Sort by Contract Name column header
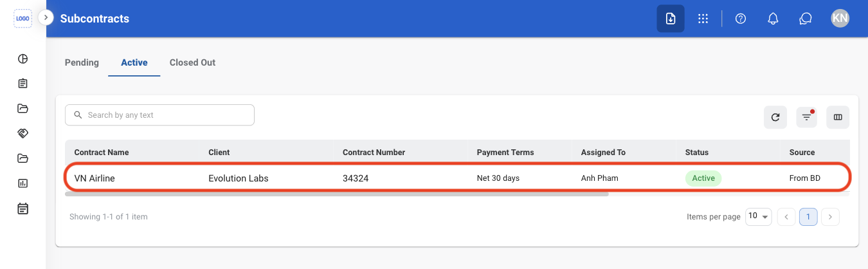This screenshot has width=868, height=269. coord(102,153)
